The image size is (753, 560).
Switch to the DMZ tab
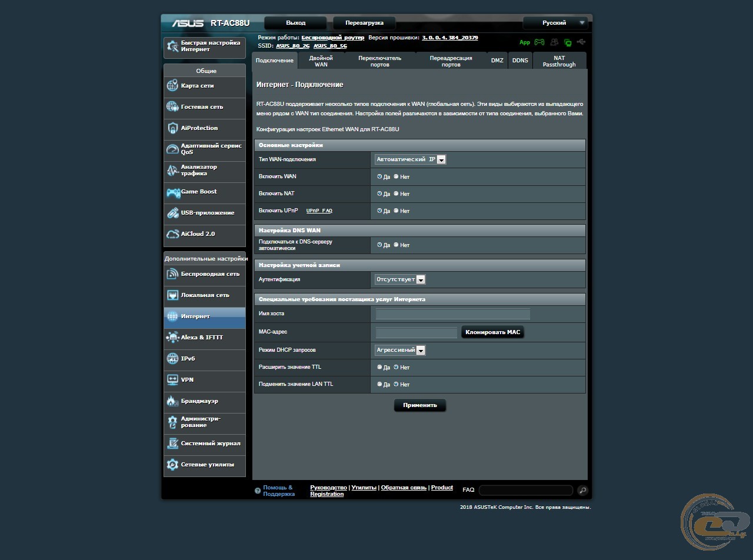(497, 61)
